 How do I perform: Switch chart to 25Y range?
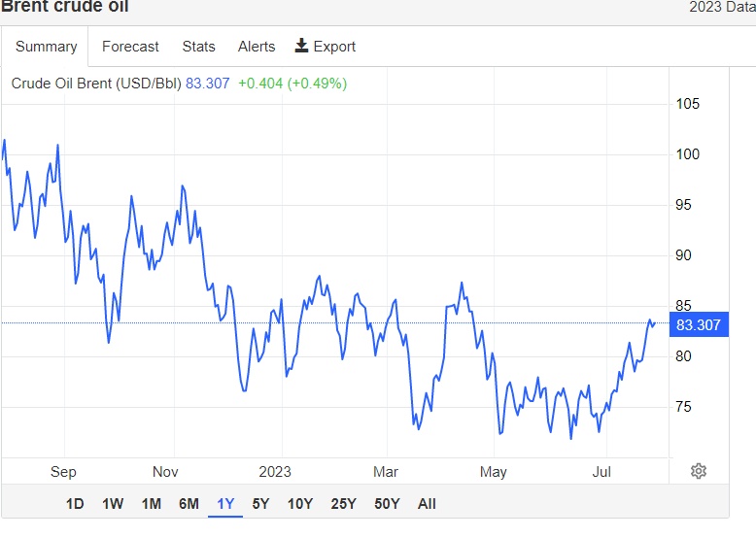tap(342, 504)
